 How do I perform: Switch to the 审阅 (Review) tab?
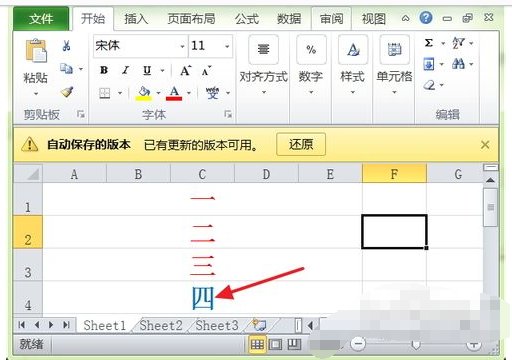pos(331,19)
